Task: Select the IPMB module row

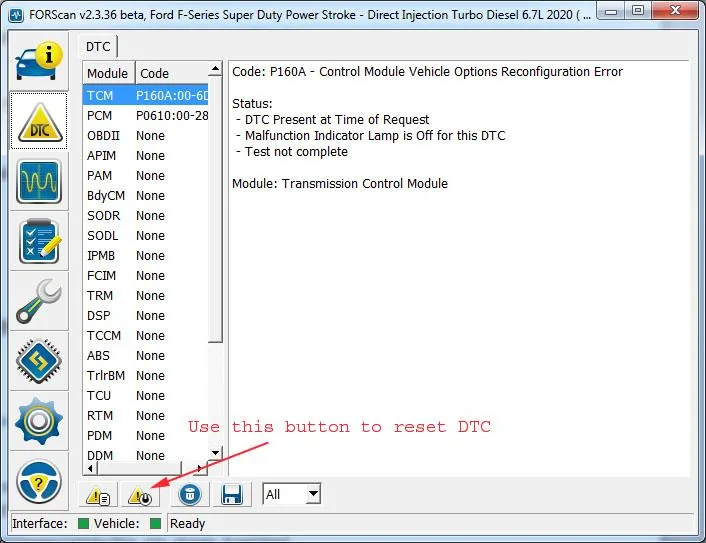Action: point(145,256)
